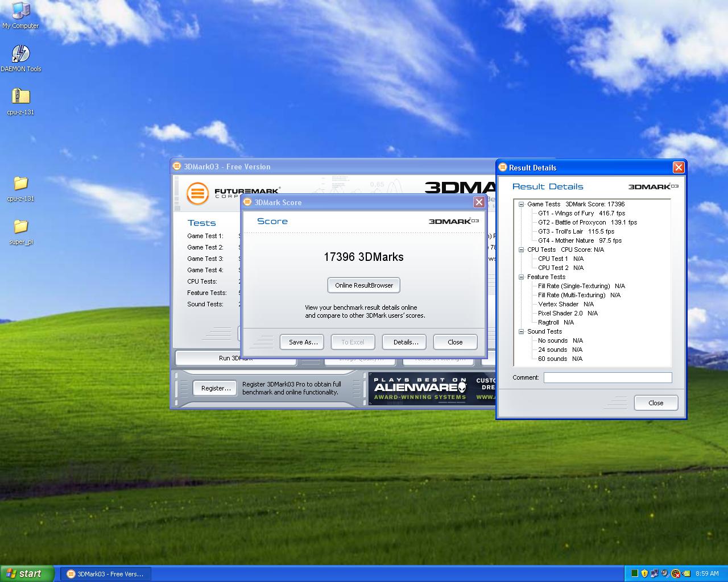The height and width of the screenshot is (582, 728).
Task: Collapse the Sound Tests tree node
Action: pos(521,332)
